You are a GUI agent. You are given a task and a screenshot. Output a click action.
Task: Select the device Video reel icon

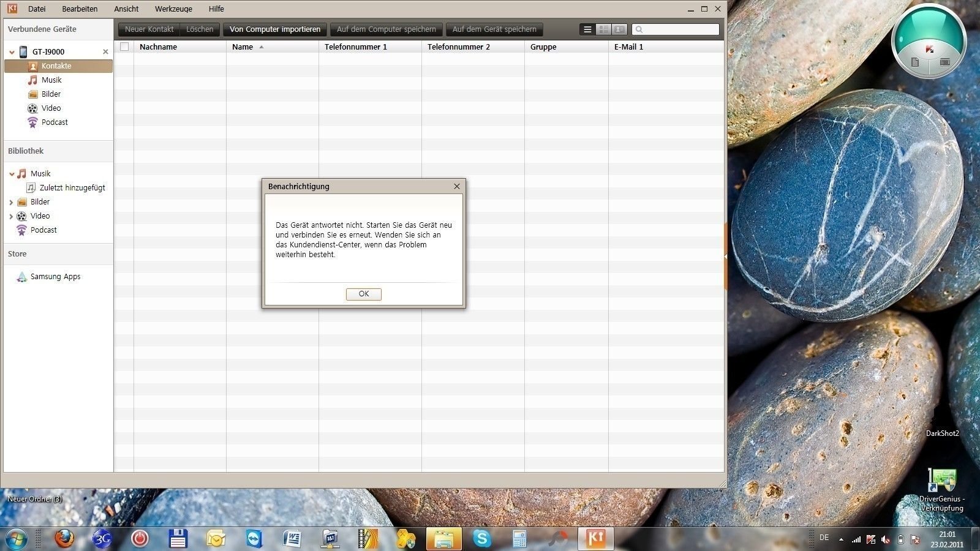point(32,108)
